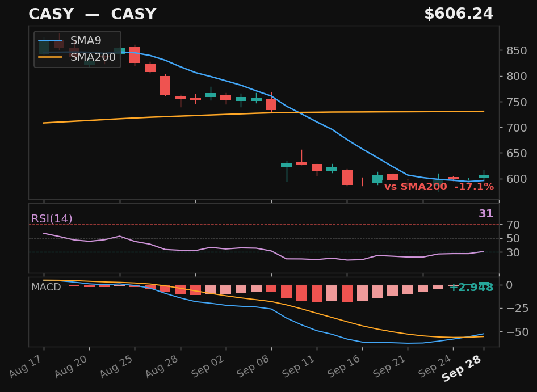Click the 800 price axis label
Image resolution: width=537 pixels, height=392 pixels.
517,76
